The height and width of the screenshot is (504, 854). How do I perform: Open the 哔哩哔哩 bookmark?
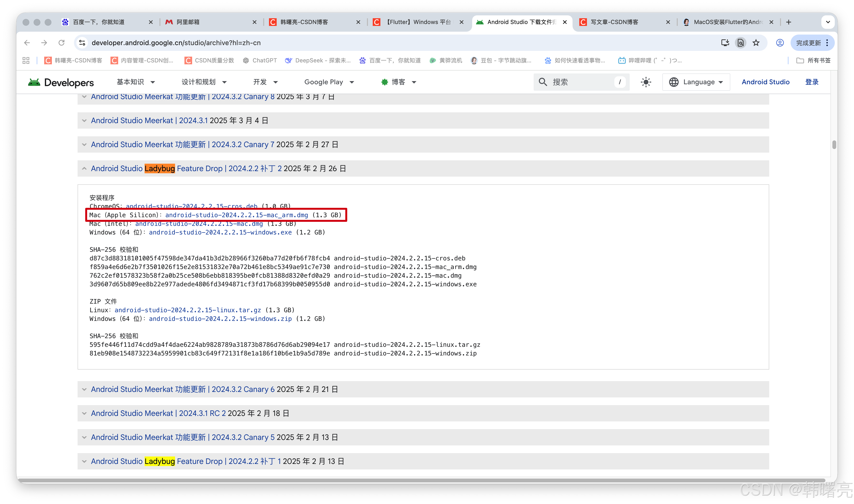point(650,60)
